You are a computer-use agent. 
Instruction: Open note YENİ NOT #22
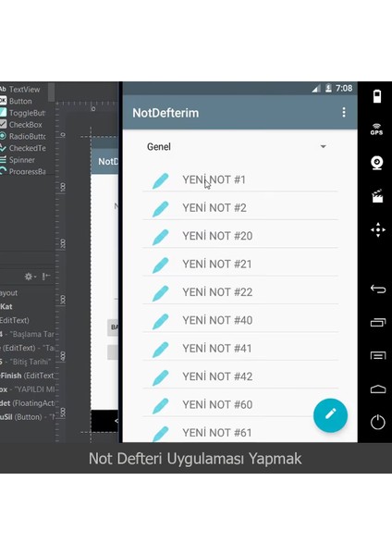(240, 292)
